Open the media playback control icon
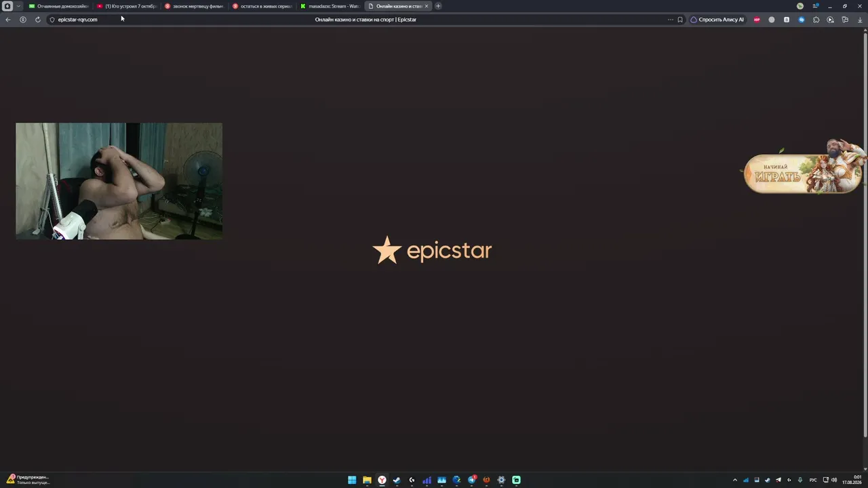The width and height of the screenshot is (868, 488). coord(830,20)
